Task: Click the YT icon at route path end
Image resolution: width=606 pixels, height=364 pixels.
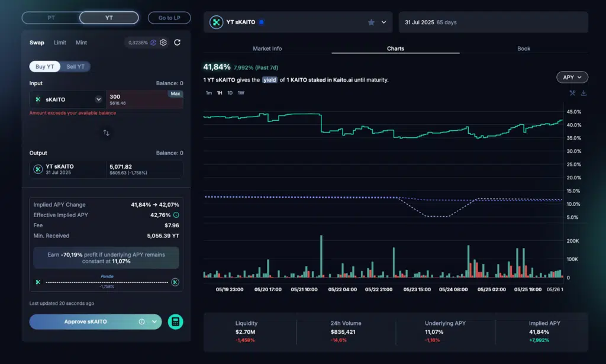Action: click(x=175, y=282)
